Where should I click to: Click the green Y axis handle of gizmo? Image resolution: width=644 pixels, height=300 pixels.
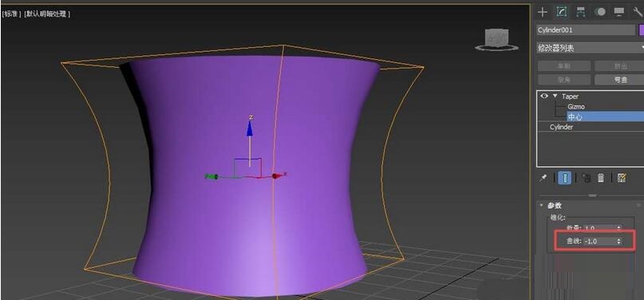[211, 176]
